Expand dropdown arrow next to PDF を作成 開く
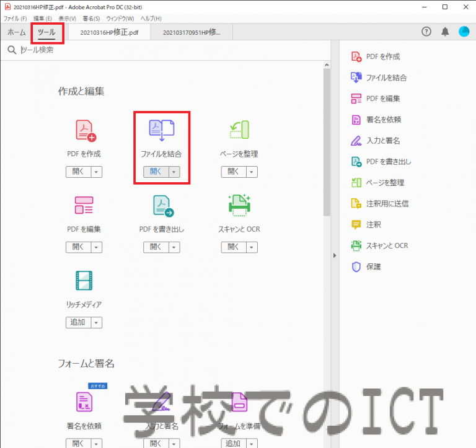This screenshot has height=448, width=476. tap(97, 172)
